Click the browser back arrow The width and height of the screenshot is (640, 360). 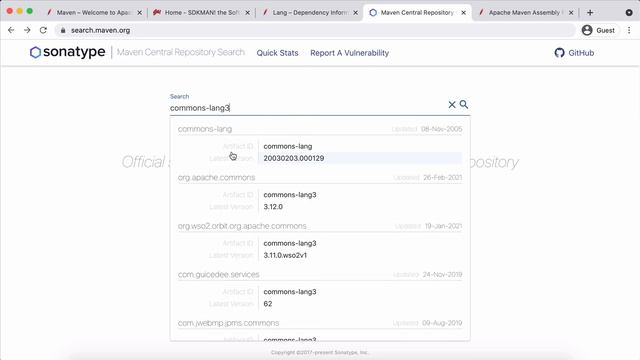[x=11, y=30]
